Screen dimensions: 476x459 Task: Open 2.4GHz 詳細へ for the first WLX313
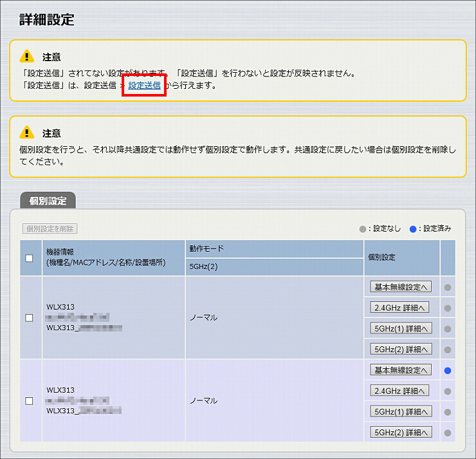click(x=399, y=308)
